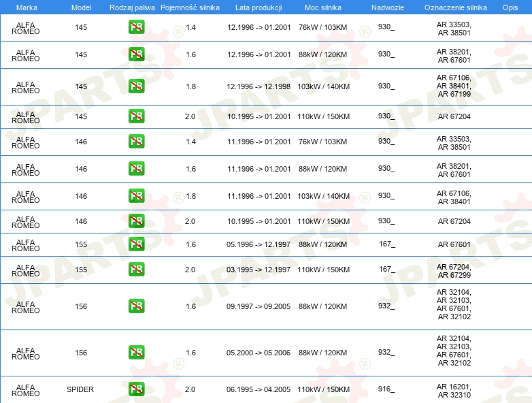
Task: Select the SPIDER model cell
Action: 80,389
